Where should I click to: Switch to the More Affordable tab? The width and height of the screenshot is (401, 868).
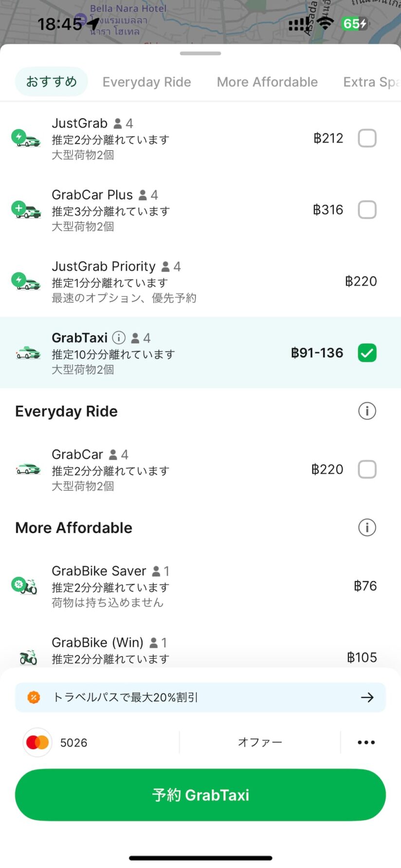[267, 82]
